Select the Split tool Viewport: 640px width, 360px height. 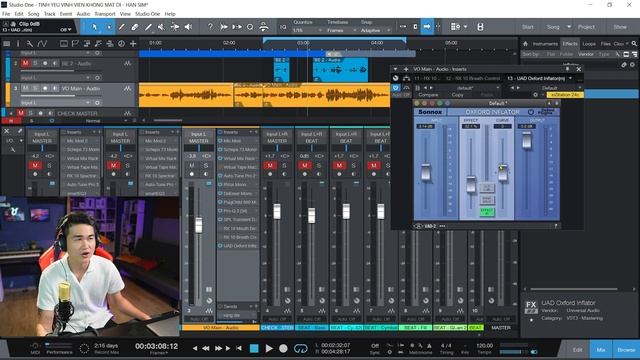(122, 27)
